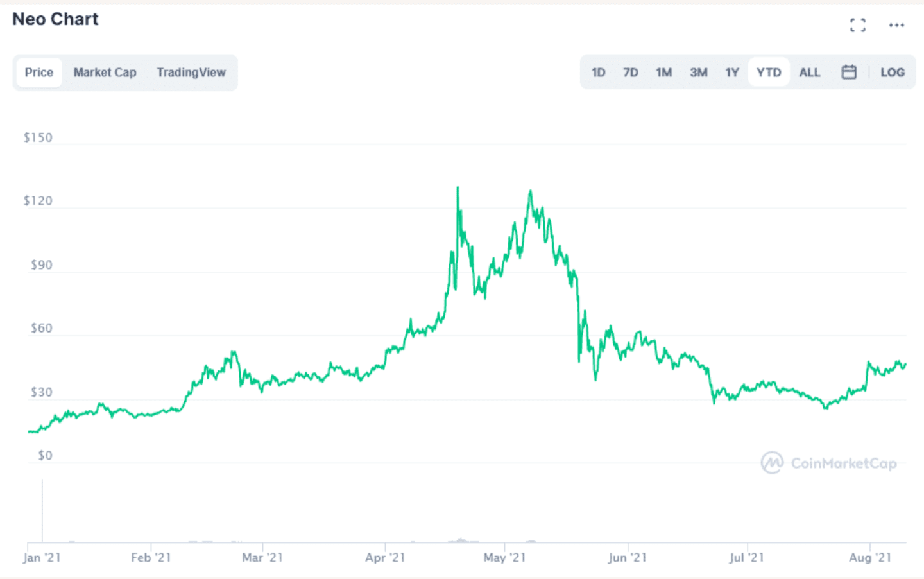
Task: Select the 1D time range
Action: point(598,73)
